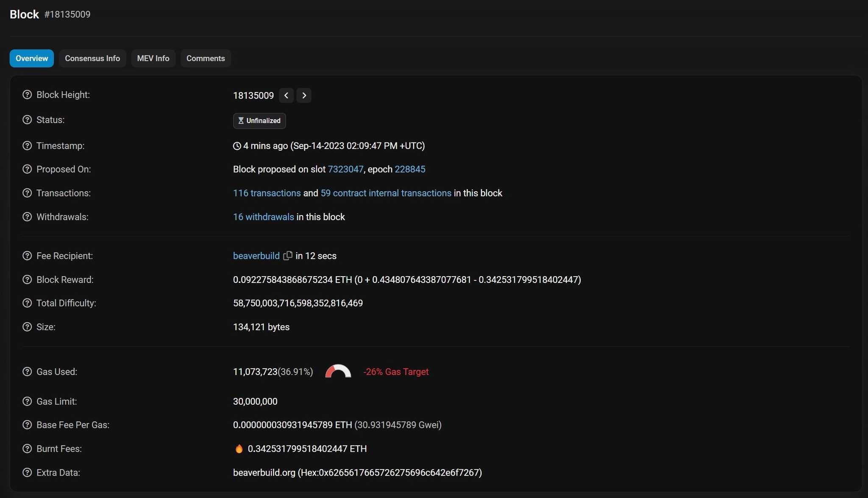The height and width of the screenshot is (498, 868).
Task: Go to the previous block arrow
Action: click(286, 95)
